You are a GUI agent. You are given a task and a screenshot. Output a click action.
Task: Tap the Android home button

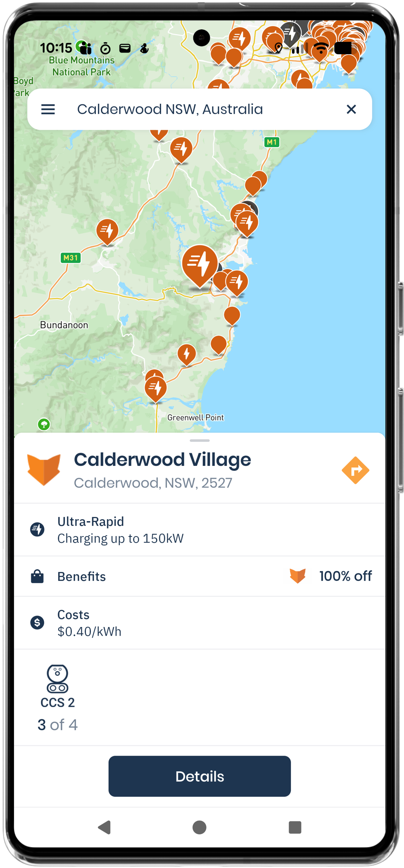coord(200,827)
